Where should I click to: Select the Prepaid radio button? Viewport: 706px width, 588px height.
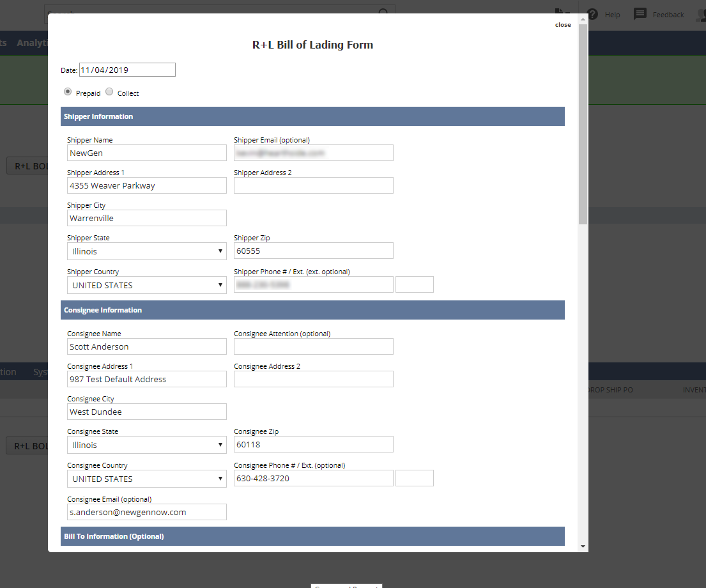tap(68, 92)
